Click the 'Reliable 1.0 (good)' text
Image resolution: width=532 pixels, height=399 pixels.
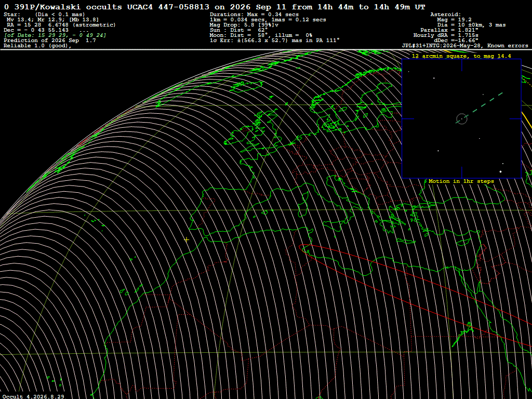click(x=37, y=46)
